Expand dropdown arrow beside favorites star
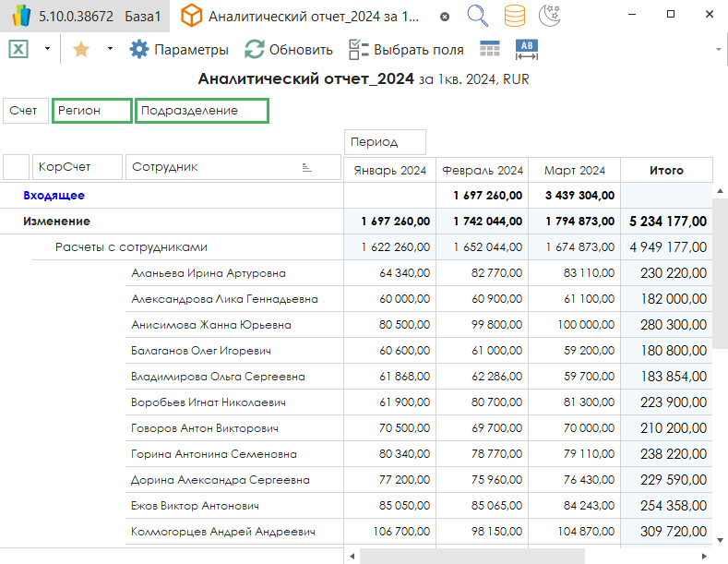Image resolution: width=728 pixels, height=564 pixels. point(110,50)
